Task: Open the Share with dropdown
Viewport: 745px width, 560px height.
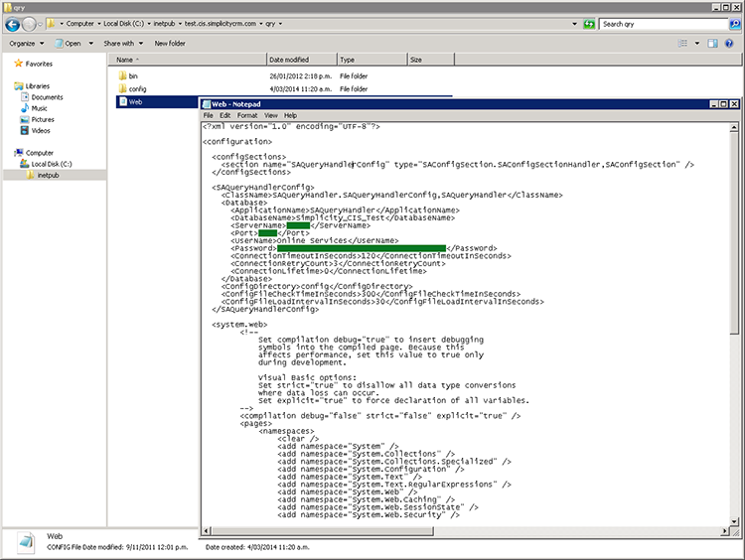Action: (x=123, y=44)
